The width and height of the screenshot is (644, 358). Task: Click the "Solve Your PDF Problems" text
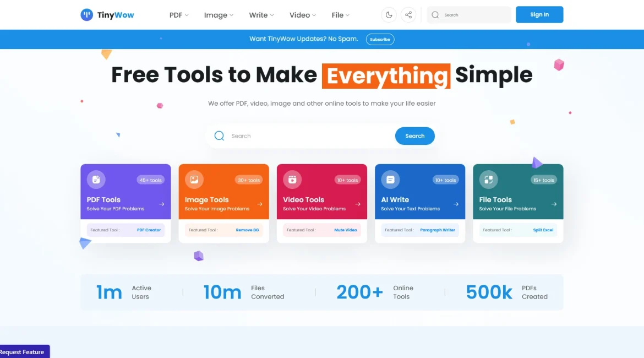(x=116, y=209)
